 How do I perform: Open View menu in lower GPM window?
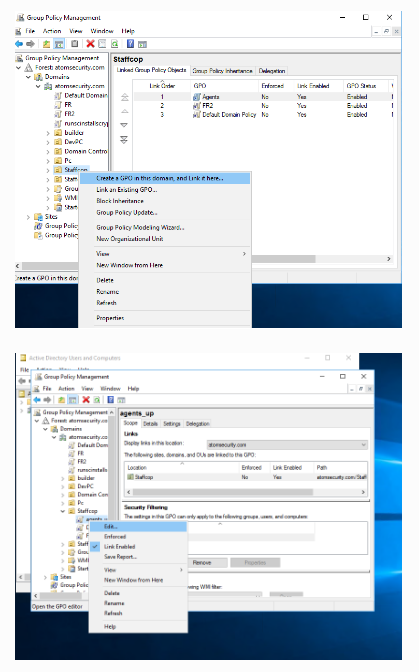coord(87,388)
